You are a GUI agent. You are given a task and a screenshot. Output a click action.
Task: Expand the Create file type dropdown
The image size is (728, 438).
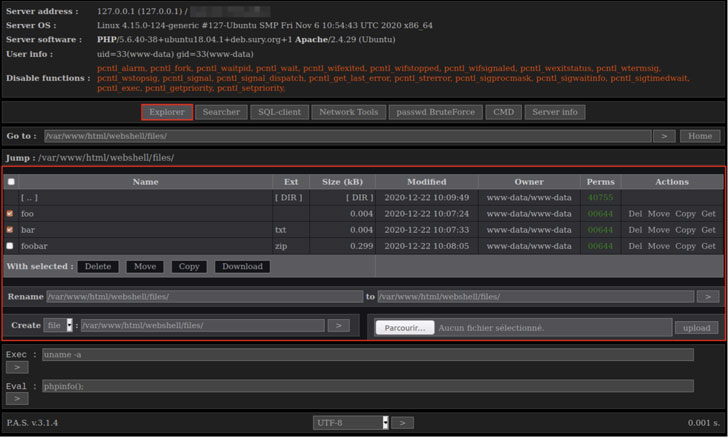70,325
